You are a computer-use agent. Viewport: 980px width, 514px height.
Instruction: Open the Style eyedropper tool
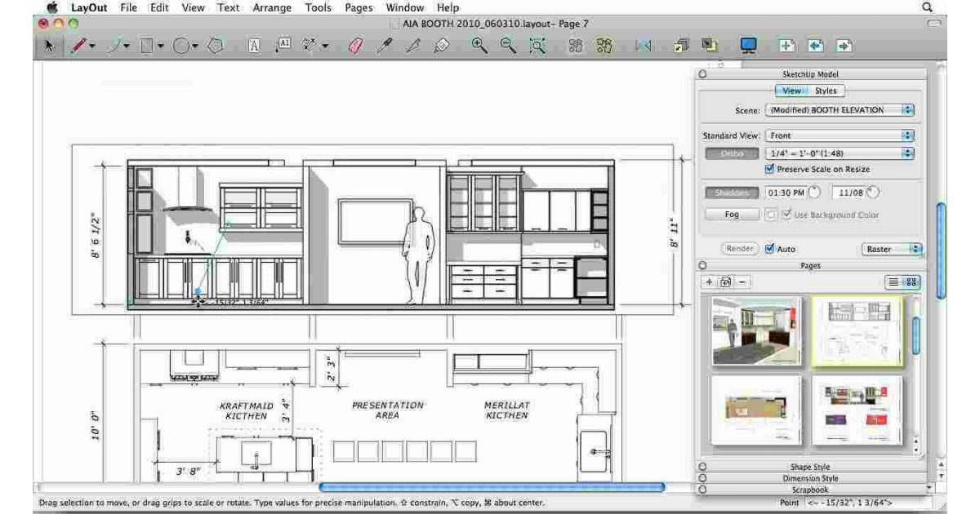[385, 47]
